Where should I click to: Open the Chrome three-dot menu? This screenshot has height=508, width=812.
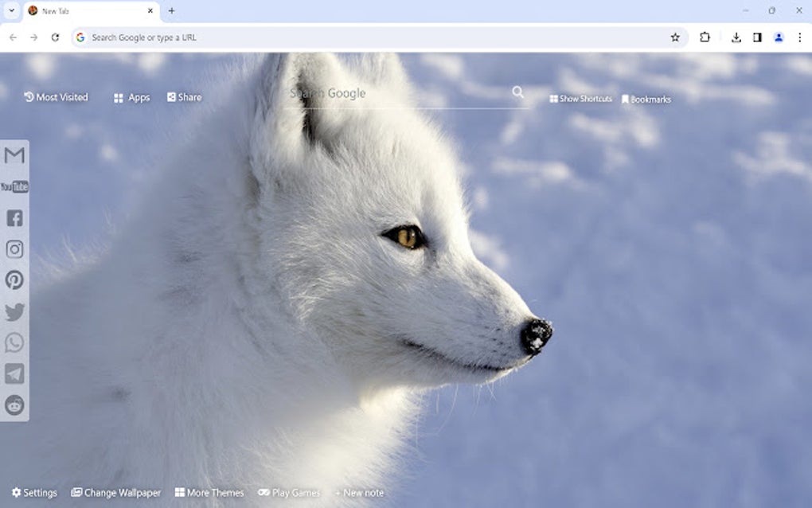[798, 37]
